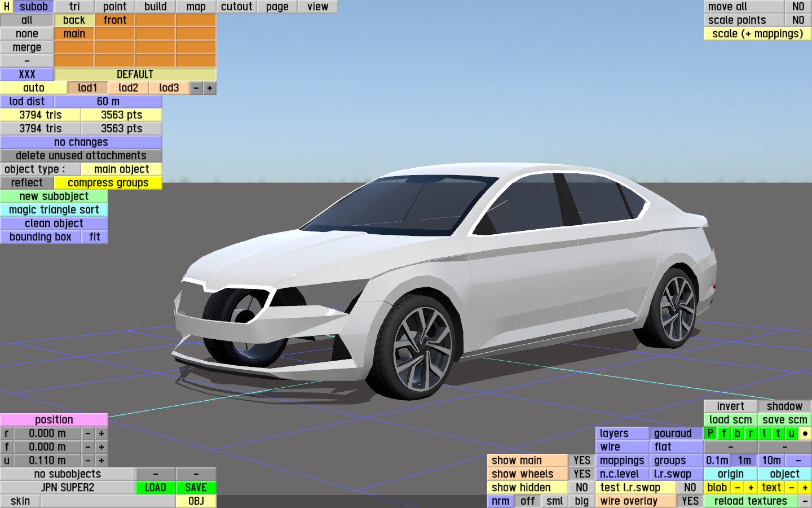Screen dimensions: 812x508
Task: Select the front orange layer cell
Action: coord(115,20)
